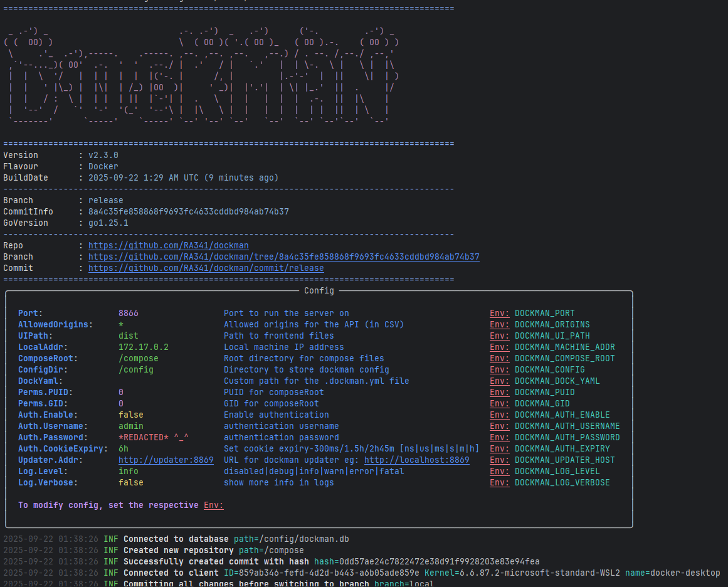Select Env: label beside DOCKMAN_LOG_LEVEL

[499, 472]
